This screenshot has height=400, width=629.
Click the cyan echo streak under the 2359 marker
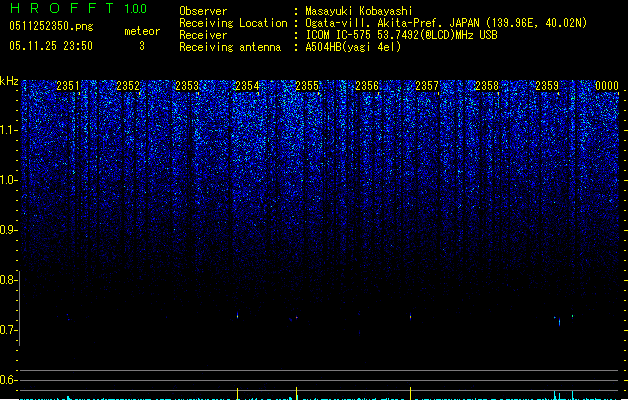[x=560, y=322]
